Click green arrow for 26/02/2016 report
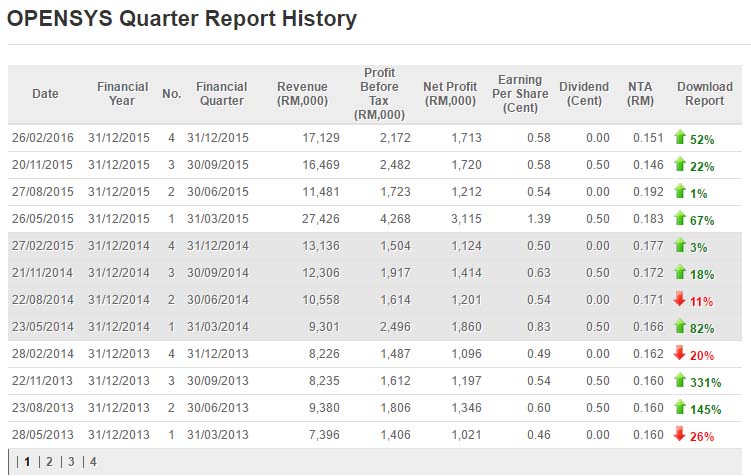The height and width of the screenshot is (476, 751). click(x=680, y=138)
